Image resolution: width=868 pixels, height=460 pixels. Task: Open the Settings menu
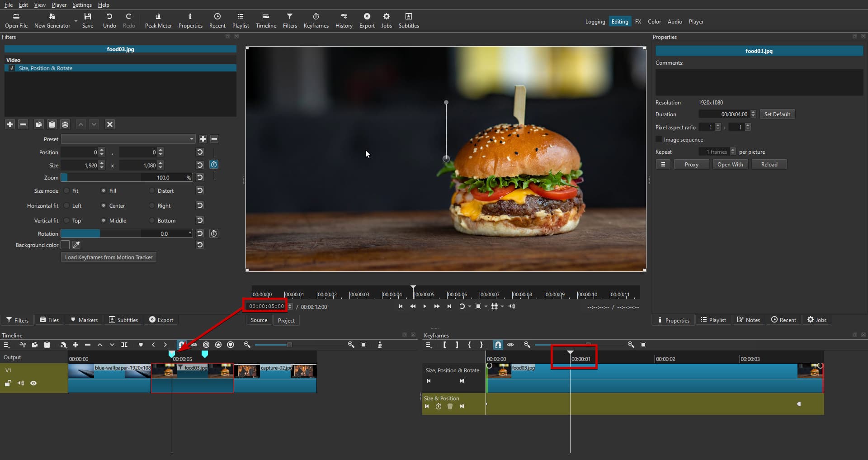tap(82, 5)
